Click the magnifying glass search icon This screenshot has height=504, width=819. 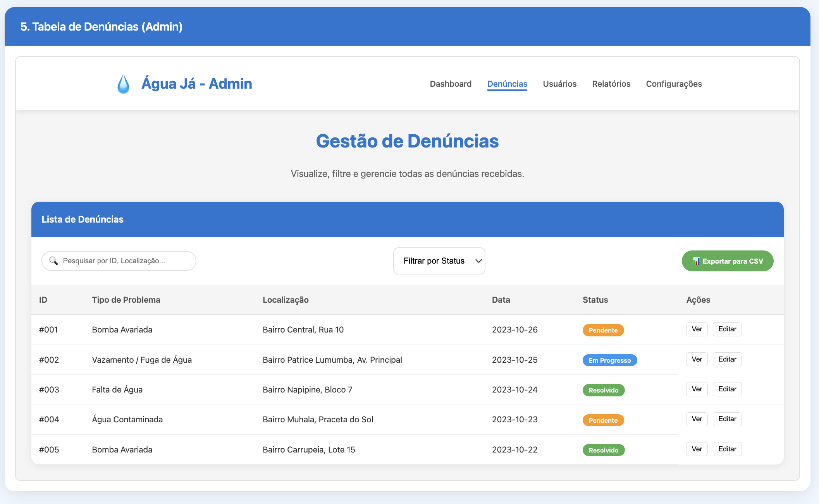pyautogui.click(x=54, y=261)
